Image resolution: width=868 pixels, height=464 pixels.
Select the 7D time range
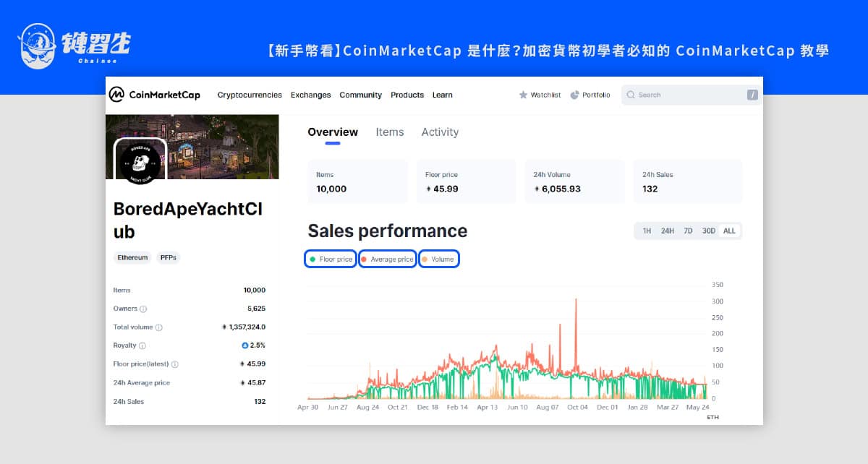[x=688, y=231]
